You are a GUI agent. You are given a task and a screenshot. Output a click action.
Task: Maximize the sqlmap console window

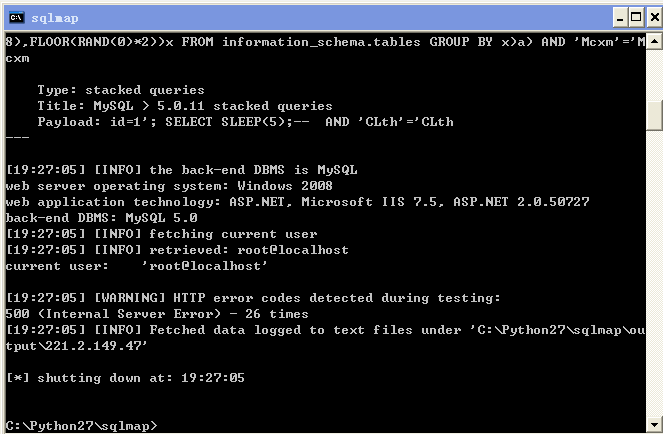(x=636, y=17)
